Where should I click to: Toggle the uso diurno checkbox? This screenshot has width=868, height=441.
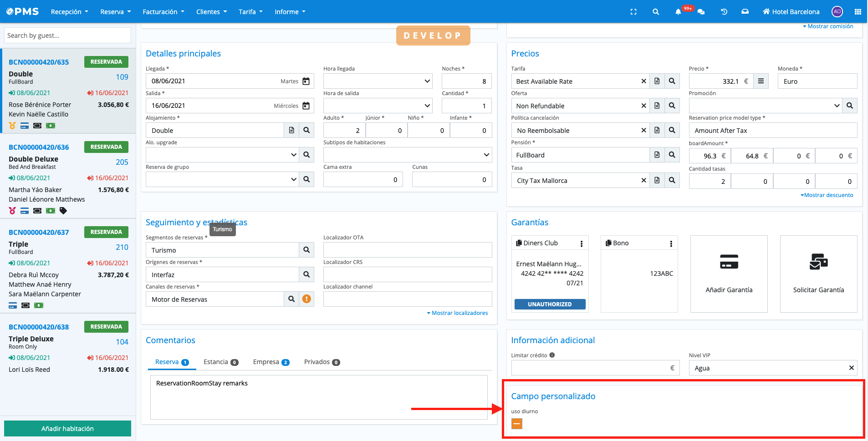tap(516, 424)
